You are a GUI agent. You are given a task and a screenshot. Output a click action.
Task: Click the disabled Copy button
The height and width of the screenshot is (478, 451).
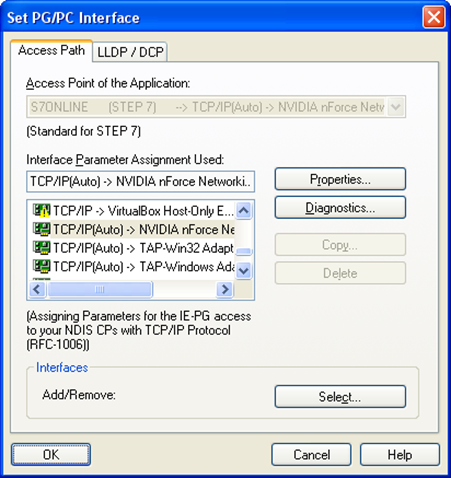click(x=340, y=245)
